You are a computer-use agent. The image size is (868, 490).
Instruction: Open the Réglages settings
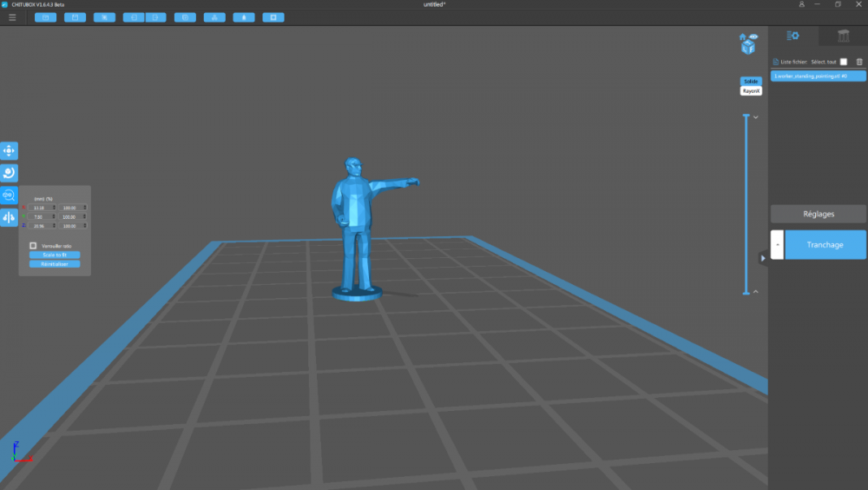pyautogui.click(x=819, y=214)
